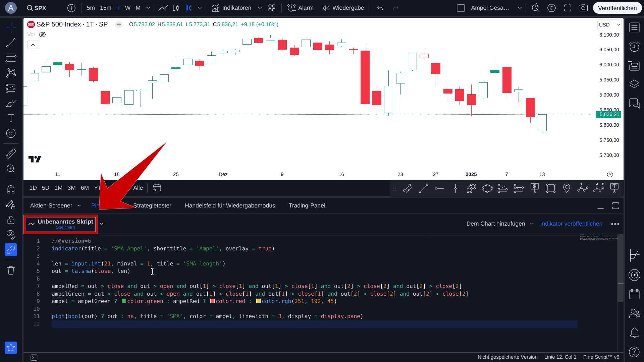Switch to the 5m timeframe
Screen dimensions: 644x362
(x=91, y=8)
